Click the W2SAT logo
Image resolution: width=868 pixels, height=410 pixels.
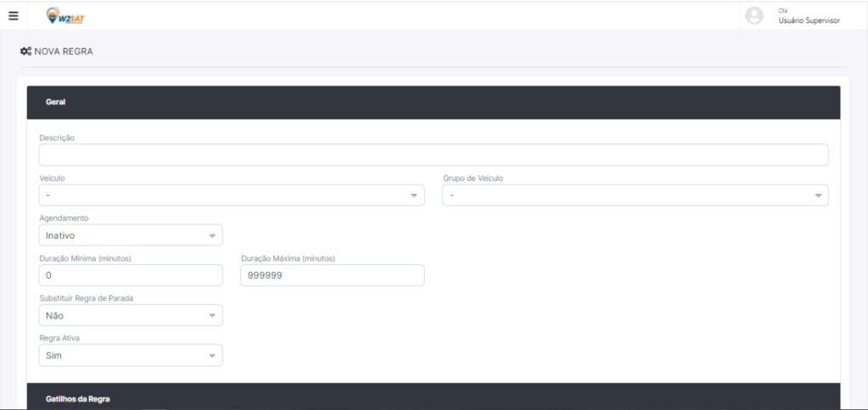(66, 16)
